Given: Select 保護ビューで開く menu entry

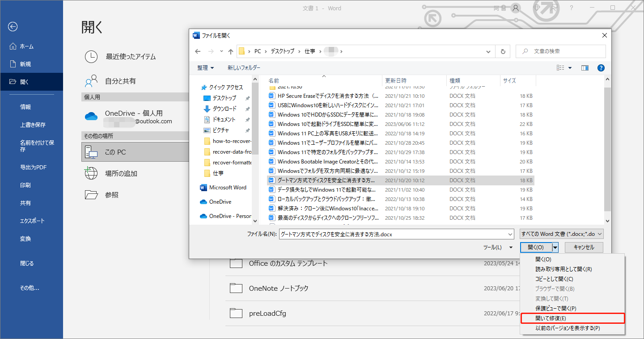Looking at the screenshot, I should tap(556, 309).
